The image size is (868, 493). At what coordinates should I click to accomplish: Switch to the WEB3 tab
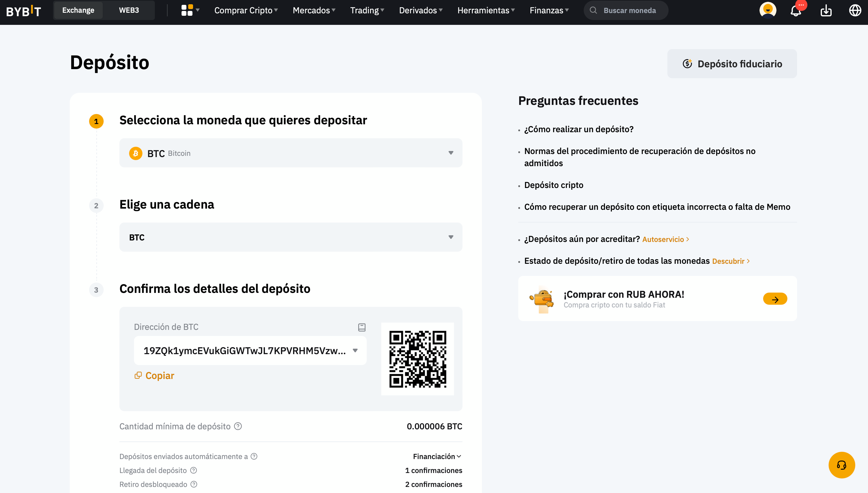tap(129, 10)
